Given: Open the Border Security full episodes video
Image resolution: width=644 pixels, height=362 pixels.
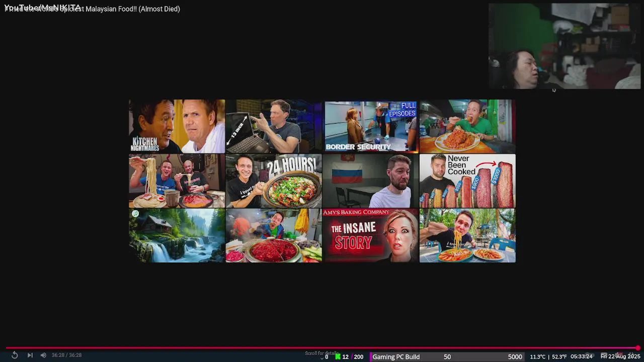Looking at the screenshot, I should coord(371,126).
